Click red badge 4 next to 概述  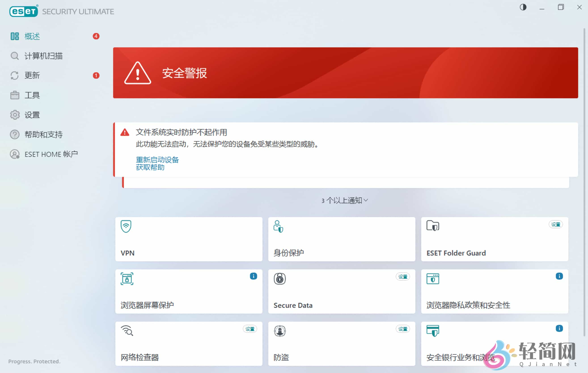(x=96, y=36)
